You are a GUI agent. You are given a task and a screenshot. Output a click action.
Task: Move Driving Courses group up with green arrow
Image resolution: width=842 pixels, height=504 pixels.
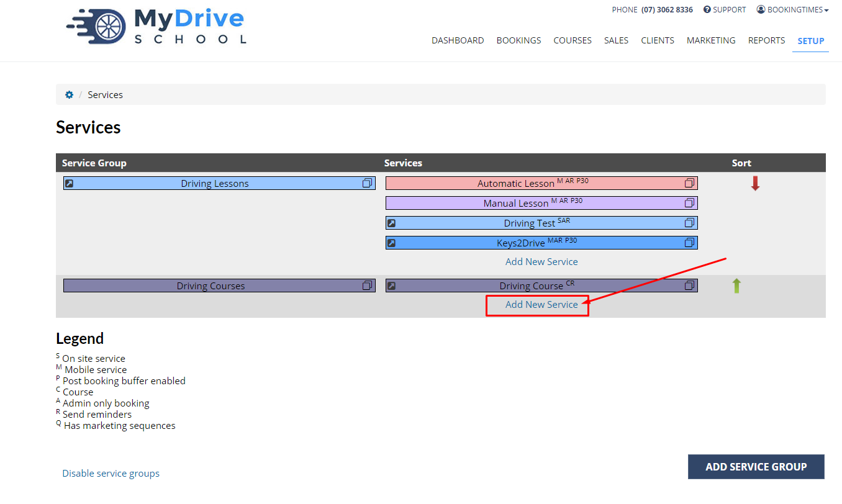(736, 286)
